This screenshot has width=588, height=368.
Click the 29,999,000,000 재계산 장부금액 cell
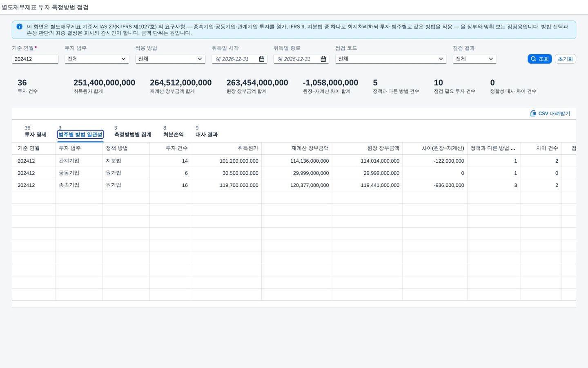(297, 173)
